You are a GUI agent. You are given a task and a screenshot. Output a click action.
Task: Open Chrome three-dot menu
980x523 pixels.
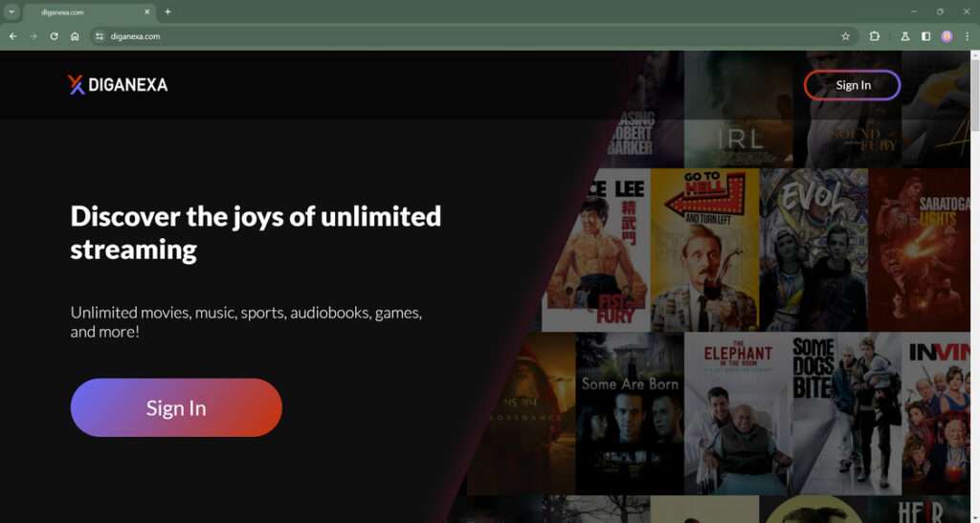tap(967, 36)
